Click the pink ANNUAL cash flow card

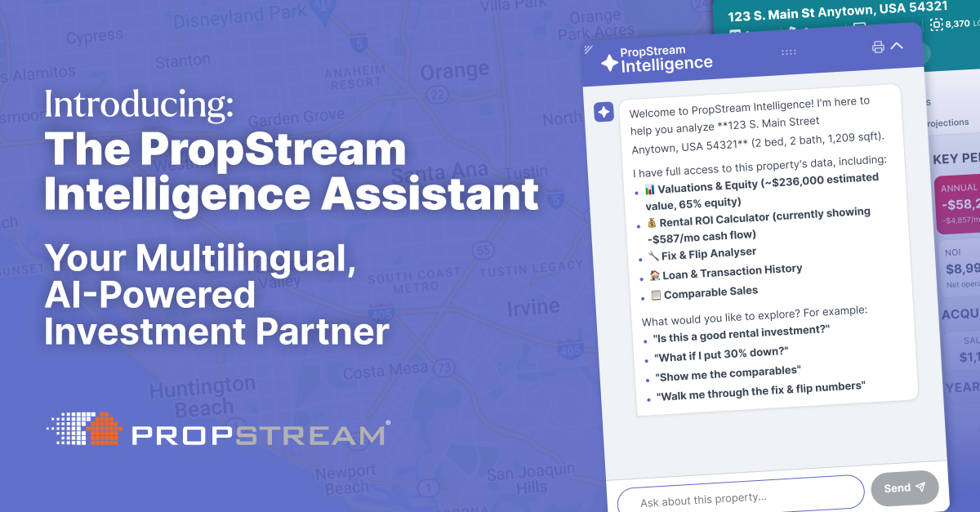tap(957, 203)
